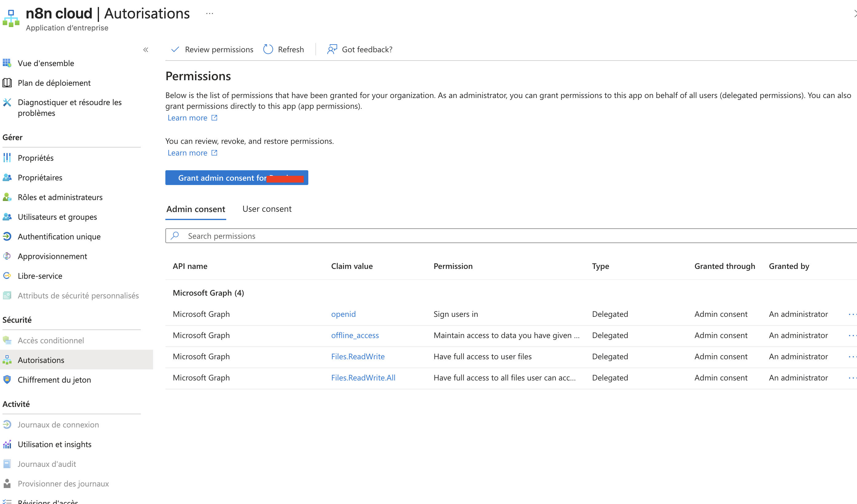Click the Grant admin consent button
The height and width of the screenshot is (504, 857).
pos(236,178)
